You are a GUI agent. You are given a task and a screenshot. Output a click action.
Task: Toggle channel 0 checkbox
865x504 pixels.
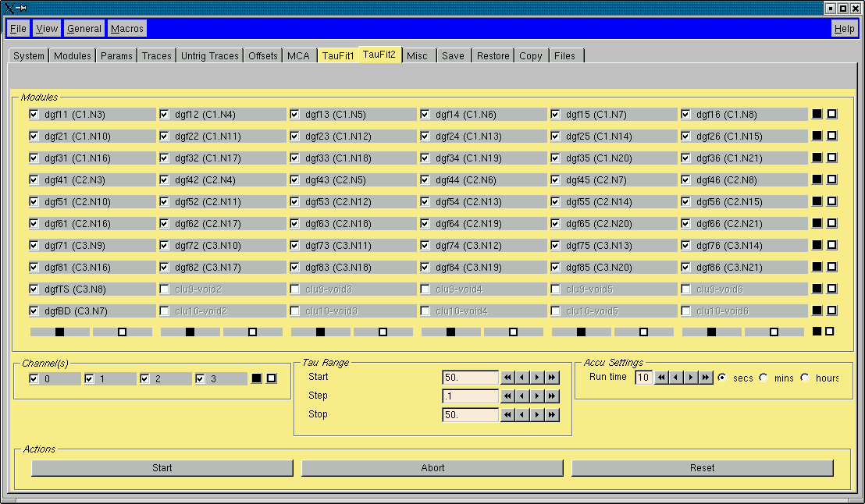(x=34, y=379)
